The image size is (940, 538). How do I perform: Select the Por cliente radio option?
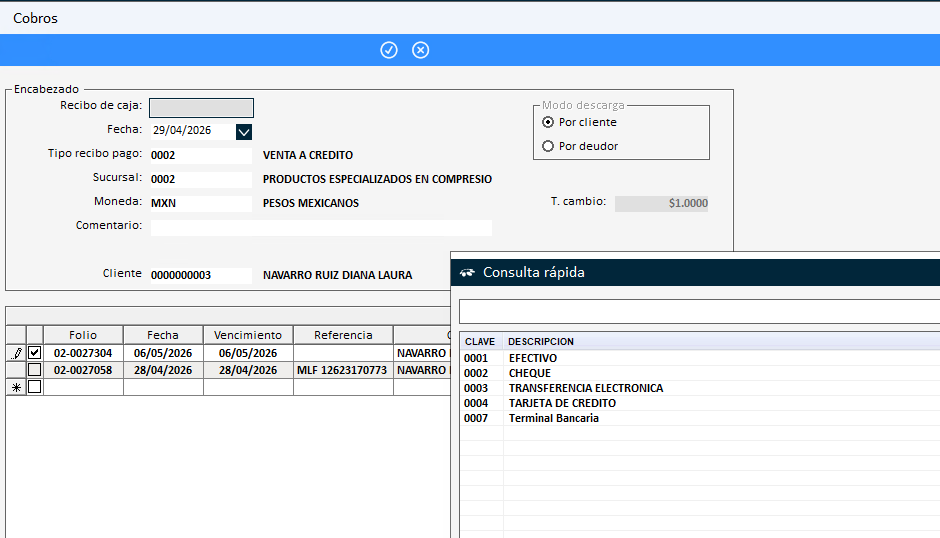click(x=547, y=122)
